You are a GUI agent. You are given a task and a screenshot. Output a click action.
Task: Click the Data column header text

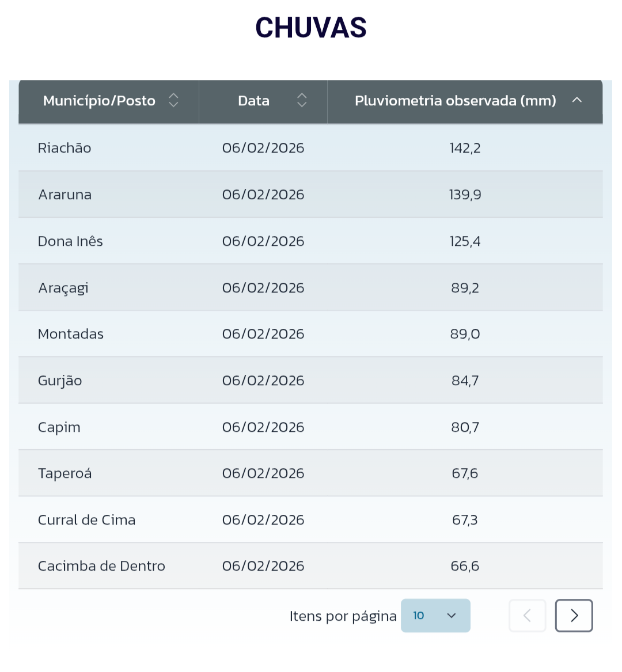253,101
